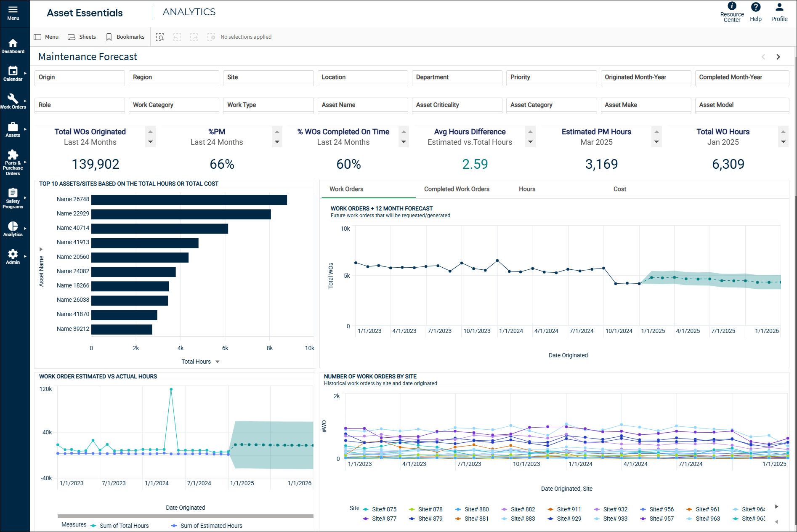Open Safety Programs in the sidebar

pyautogui.click(x=13, y=198)
